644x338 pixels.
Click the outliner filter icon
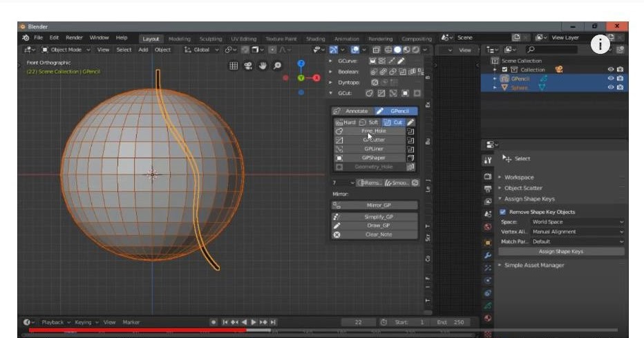(621, 50)
